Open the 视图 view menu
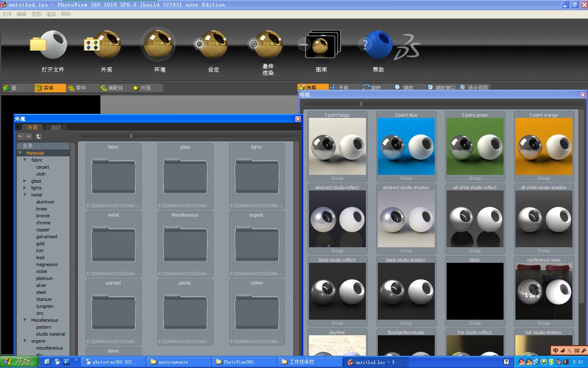Image resolution: width=588 pixels, height=368 pixels. [36, 14]
